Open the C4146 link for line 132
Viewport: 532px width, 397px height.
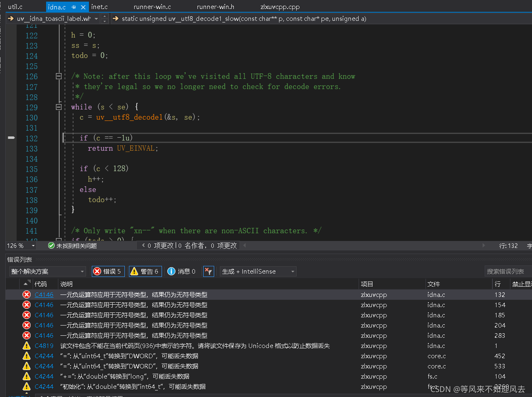pos(44,294)
